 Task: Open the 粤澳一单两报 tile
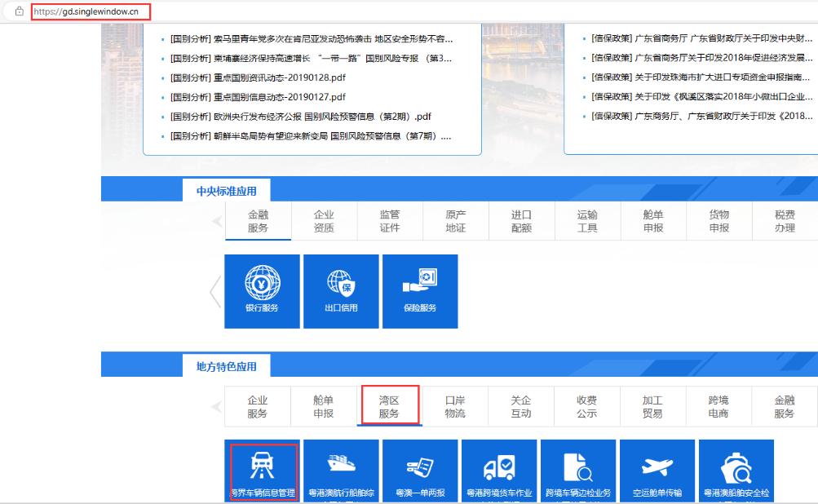click(x=420, y=471)
